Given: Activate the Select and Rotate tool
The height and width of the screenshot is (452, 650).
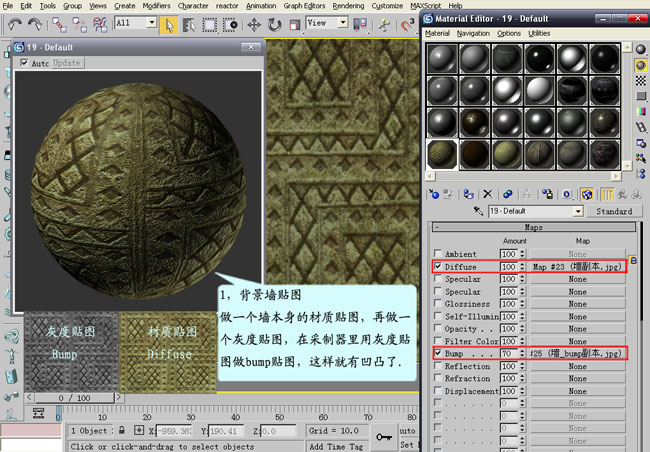Looking at the screenshot, I should pos(273,23).
